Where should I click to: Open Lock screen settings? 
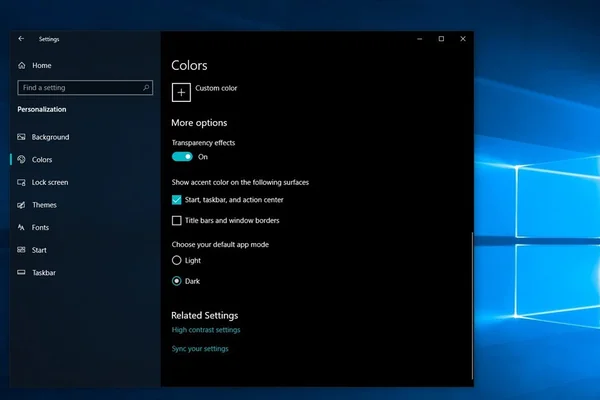point(50,182)
